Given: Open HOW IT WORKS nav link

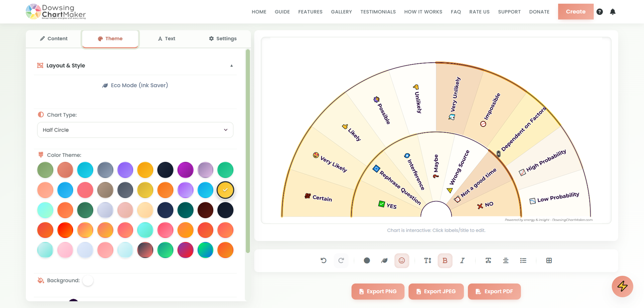Looking at the screenshot, I should [423, 12].
